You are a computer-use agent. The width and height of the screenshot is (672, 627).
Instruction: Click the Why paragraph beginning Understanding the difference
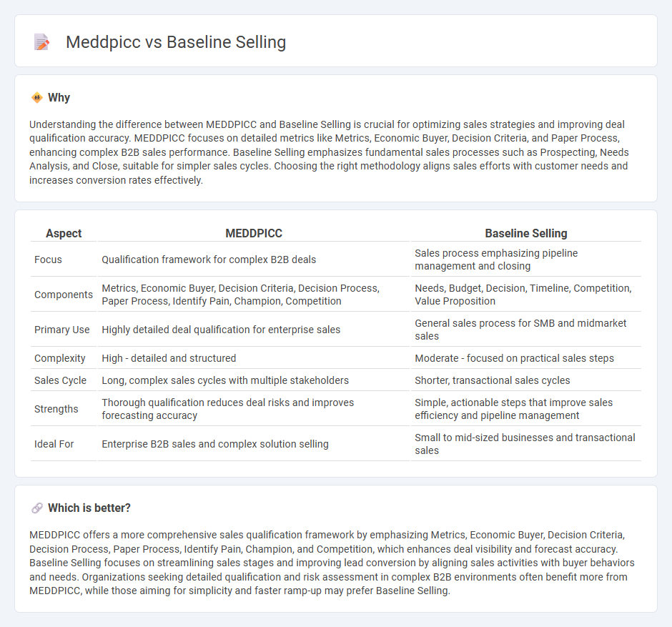329,152
